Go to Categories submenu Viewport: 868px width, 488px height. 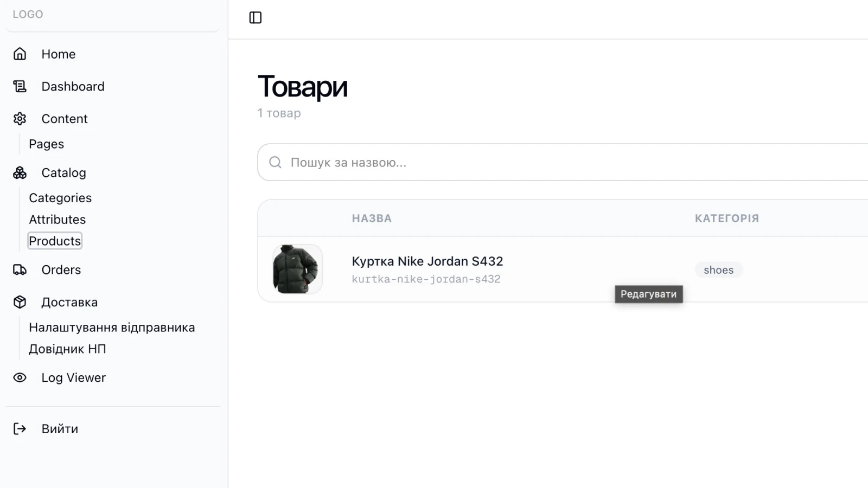pyautogui.click(x=60, y=198)
